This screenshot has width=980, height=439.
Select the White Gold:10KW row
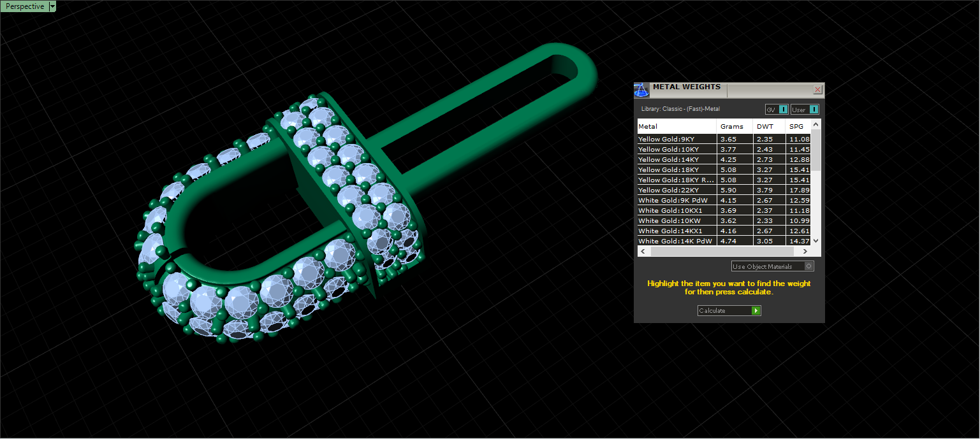point(724,220)
